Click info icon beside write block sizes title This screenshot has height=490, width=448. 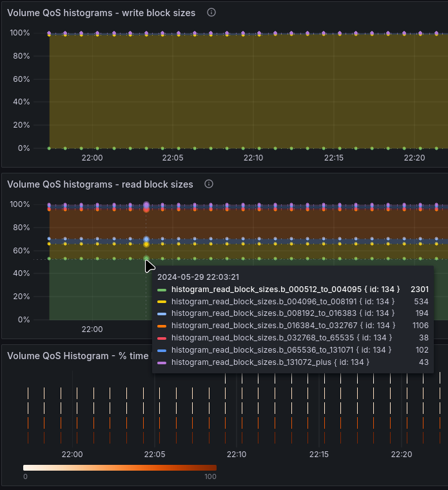pos(211,12)
